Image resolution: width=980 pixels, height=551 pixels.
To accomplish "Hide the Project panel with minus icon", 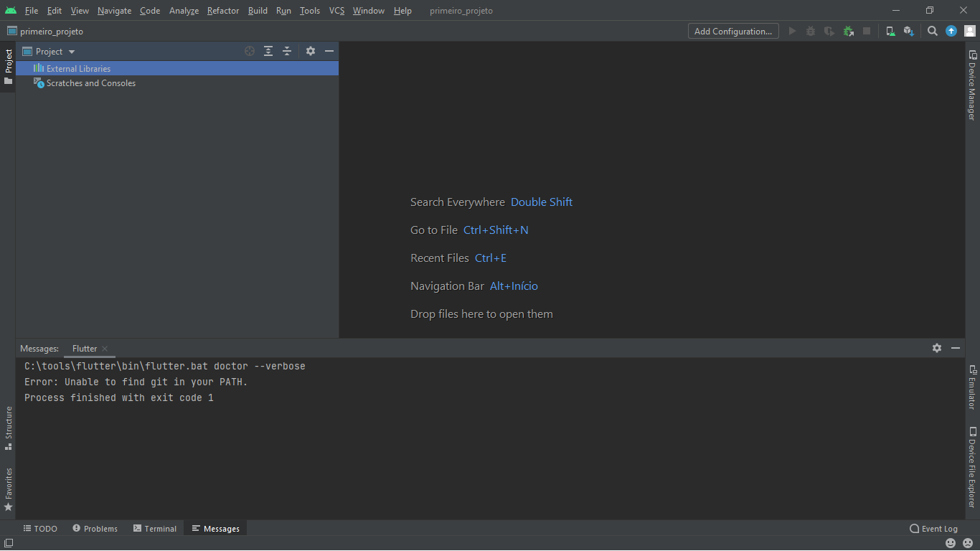I will click(x=329, y=51).
